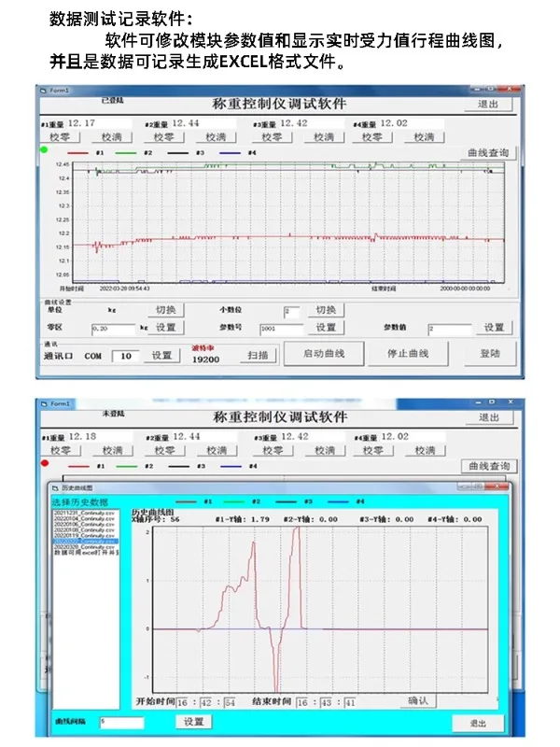Viewport: 560px width, 747px height.
Task: Open 曲线查询 in the 未登陆 window
Action: pos(489,466)
